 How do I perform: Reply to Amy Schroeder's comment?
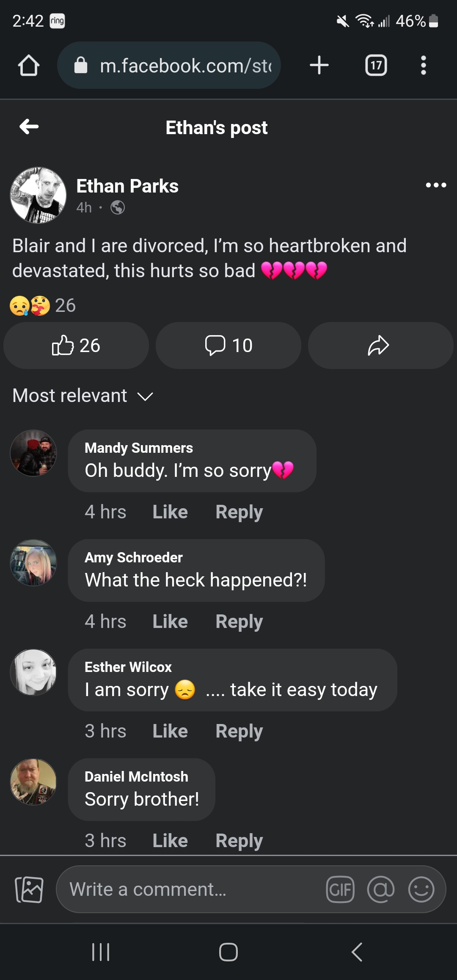[239, 622]
